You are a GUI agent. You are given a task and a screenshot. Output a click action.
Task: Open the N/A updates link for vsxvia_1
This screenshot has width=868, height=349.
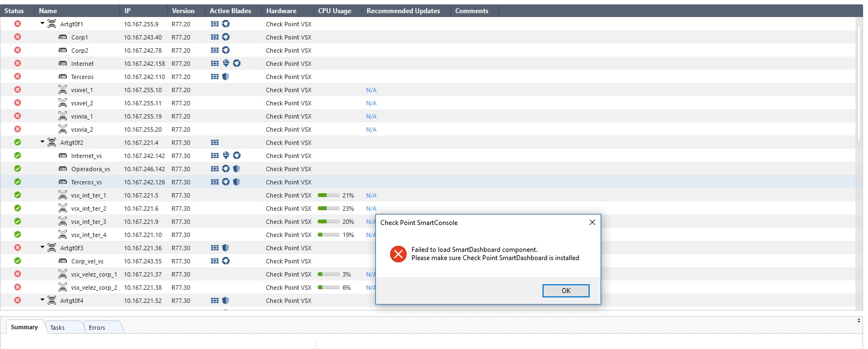[x=371, y=116]
